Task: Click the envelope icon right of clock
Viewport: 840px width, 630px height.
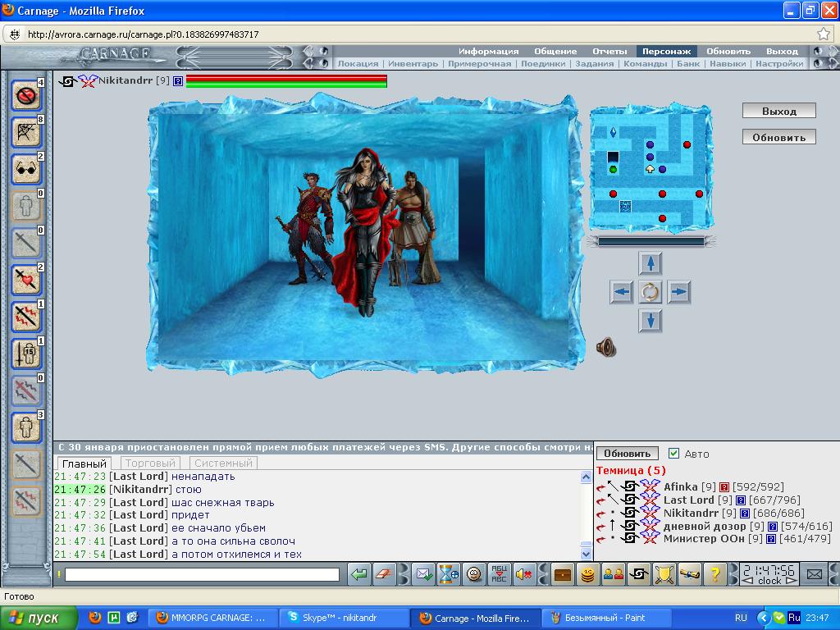Action: pos(815,575)
